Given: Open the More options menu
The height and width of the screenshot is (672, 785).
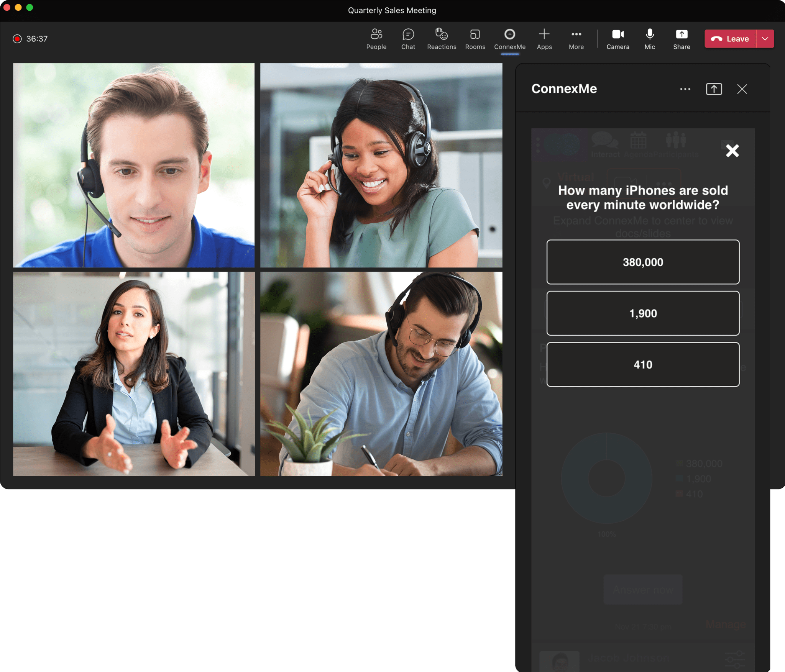Looking at the screenshot, I should pos(576,38).
